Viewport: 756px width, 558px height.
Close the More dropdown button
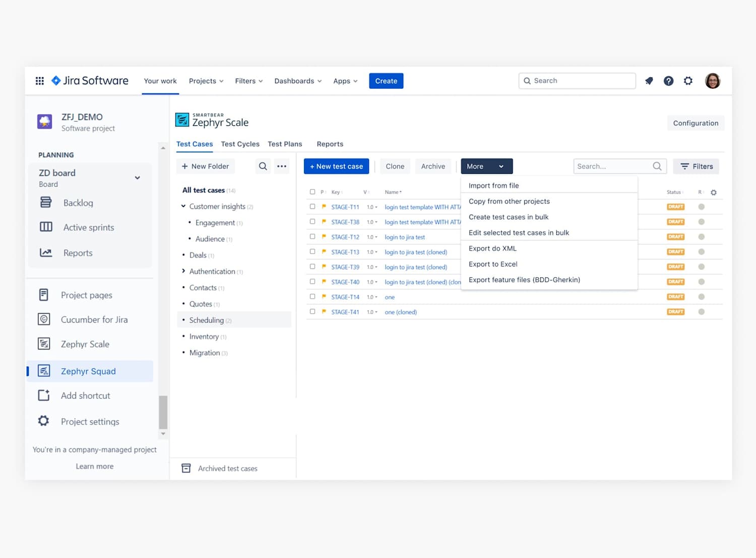487,166
